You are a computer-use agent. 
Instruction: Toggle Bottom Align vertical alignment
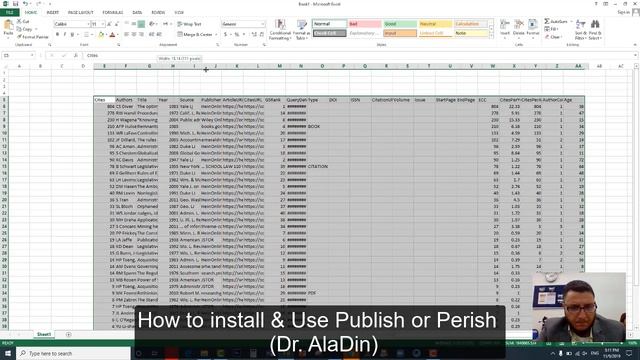coord(141,24)
